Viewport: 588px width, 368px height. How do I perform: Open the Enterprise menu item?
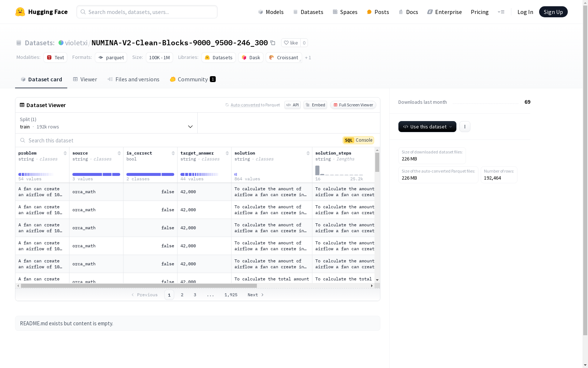445,12
